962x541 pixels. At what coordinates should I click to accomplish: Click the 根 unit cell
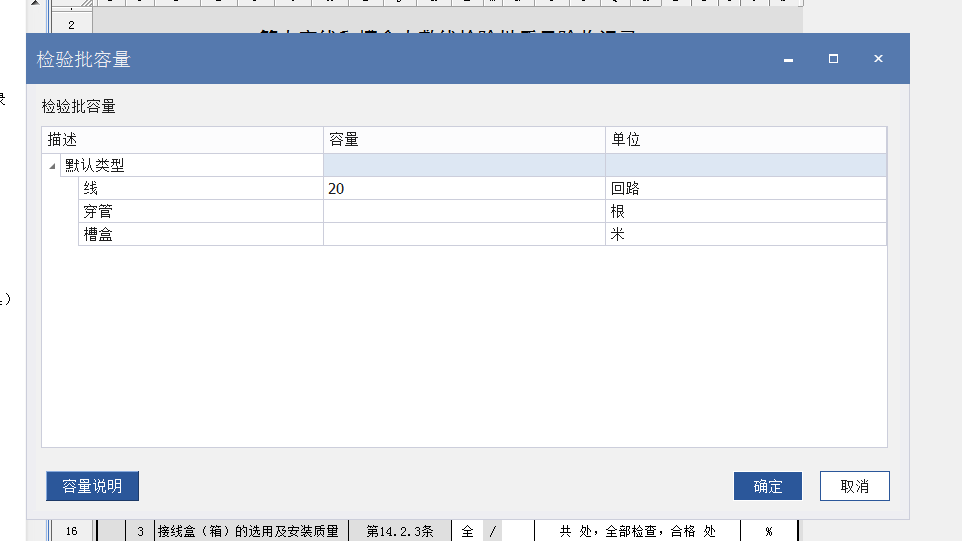click(745, 211)
